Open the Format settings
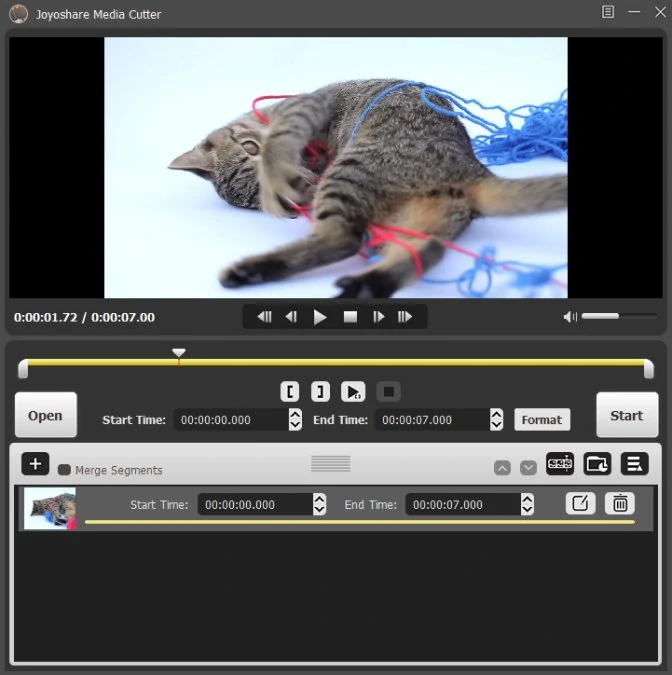The height and width of the screenshot is (675, 672). pyautogui.click(x=542, y=420)
